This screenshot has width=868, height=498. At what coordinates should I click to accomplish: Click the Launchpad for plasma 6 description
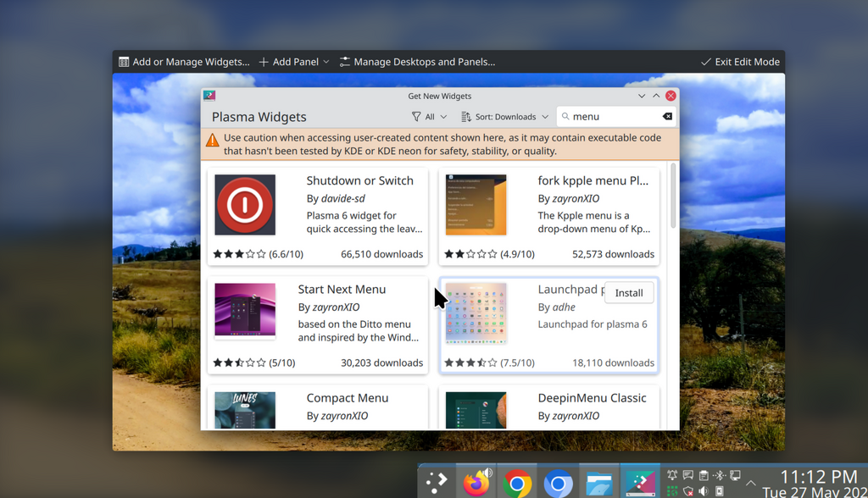[593, 324]
